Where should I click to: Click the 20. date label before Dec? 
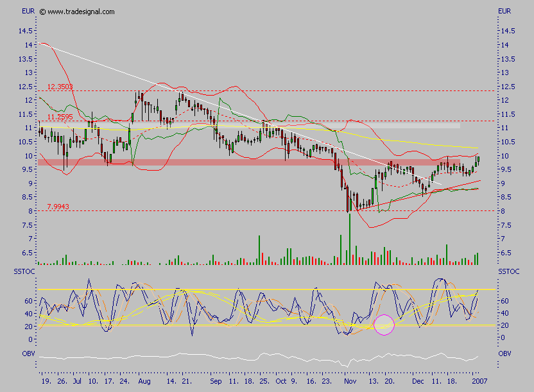389,381
